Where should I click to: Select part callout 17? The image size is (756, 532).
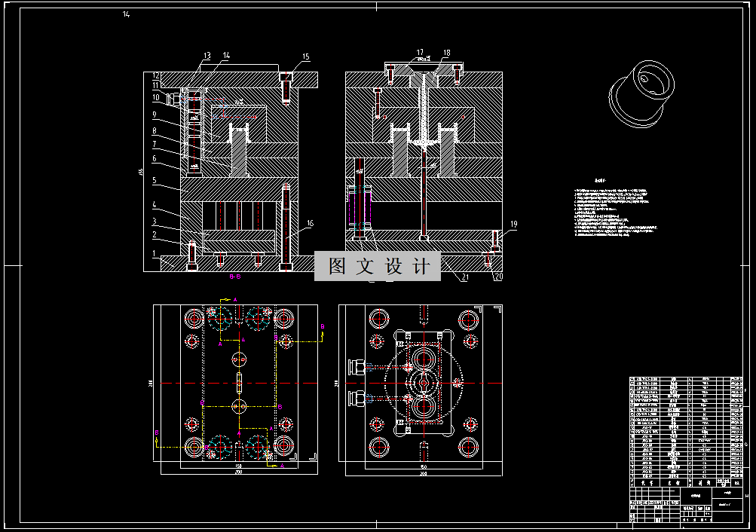(420, 52)
